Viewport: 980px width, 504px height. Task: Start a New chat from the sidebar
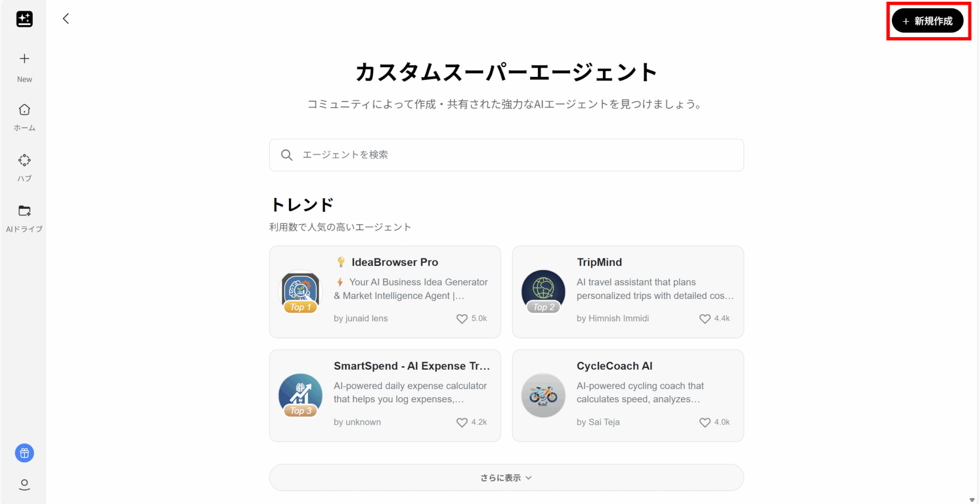pos(24,67)
